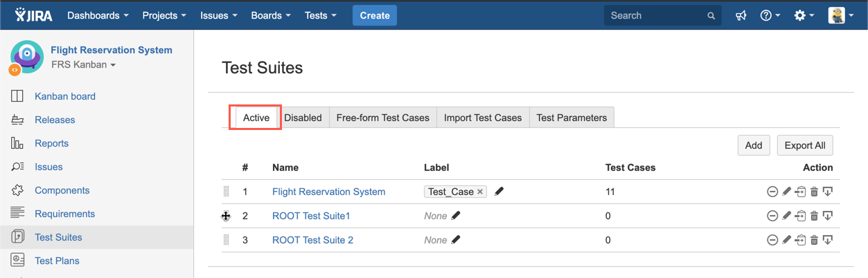
Task: Delete ROOT Test Suite 2 via trash icon
Action: click(x=814, y=240)
